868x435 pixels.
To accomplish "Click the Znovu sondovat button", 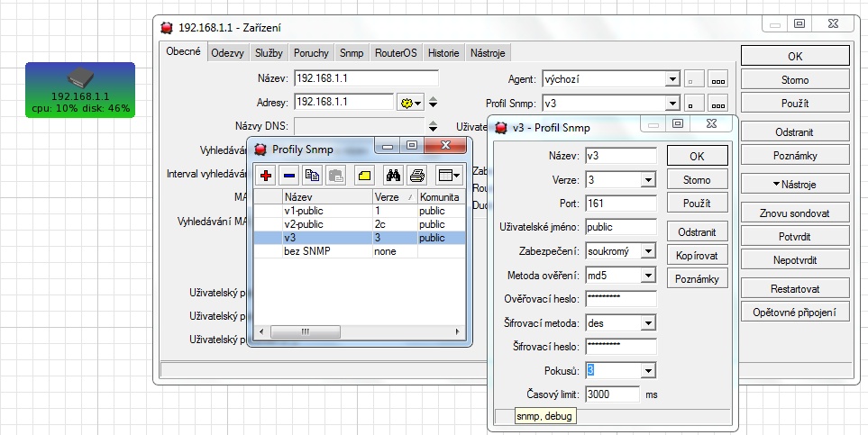I will (x=795, y=213).
